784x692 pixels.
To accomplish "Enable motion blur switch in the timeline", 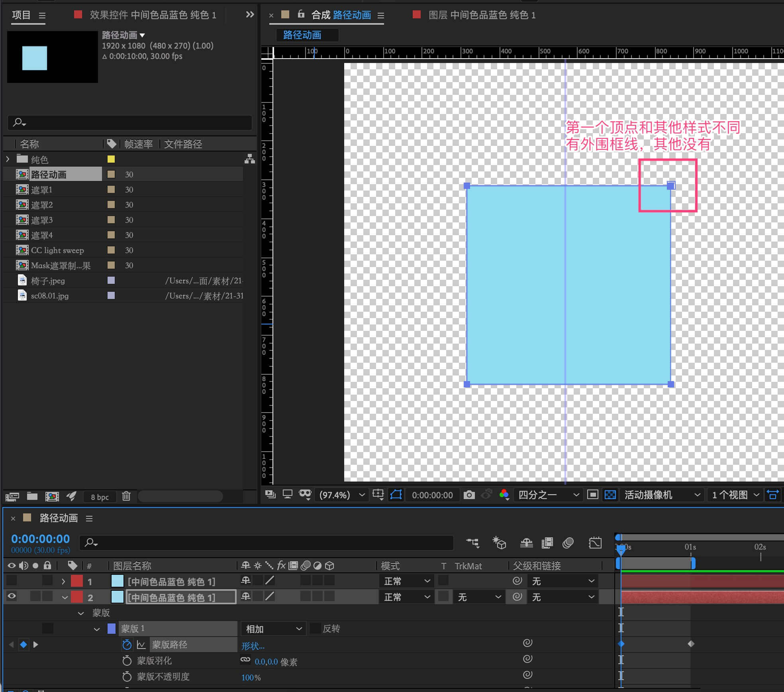I will tap(568, 543).
